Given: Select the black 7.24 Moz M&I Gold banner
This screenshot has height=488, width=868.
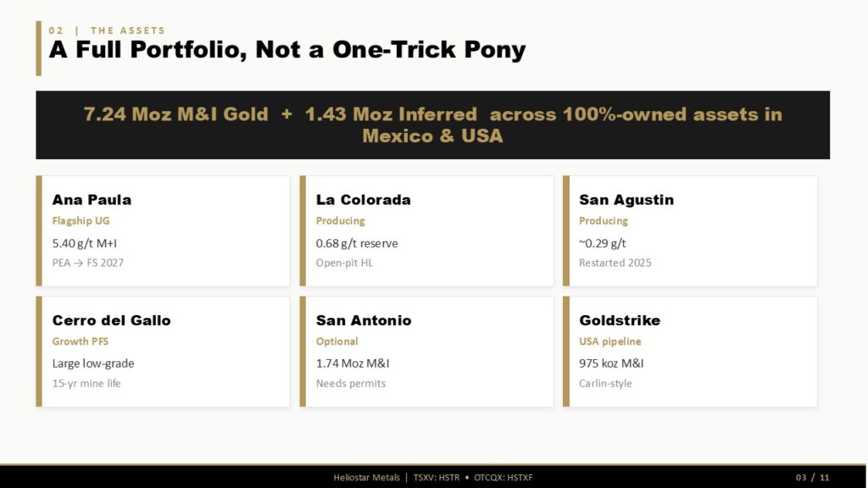Looking at the screenshot, I should pyautogui.click(x=432, y=125).
